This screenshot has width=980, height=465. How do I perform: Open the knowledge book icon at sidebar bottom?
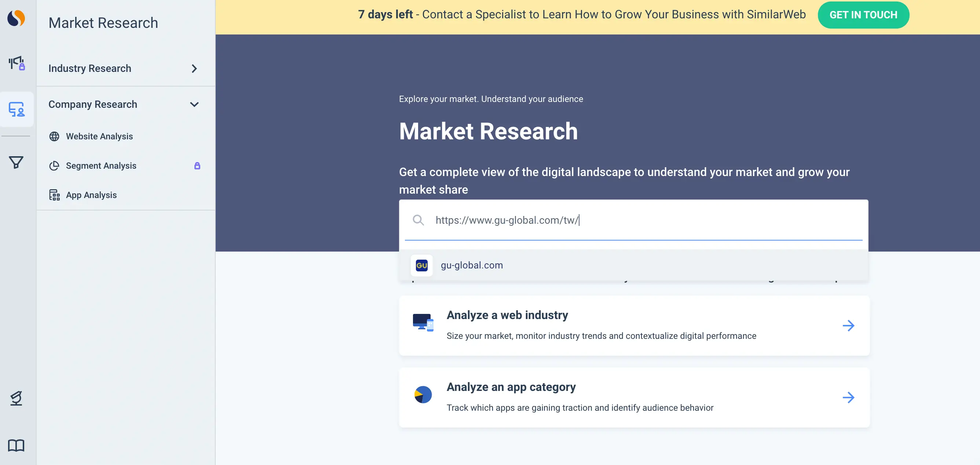pyautogui.click(x=16, y=445)
